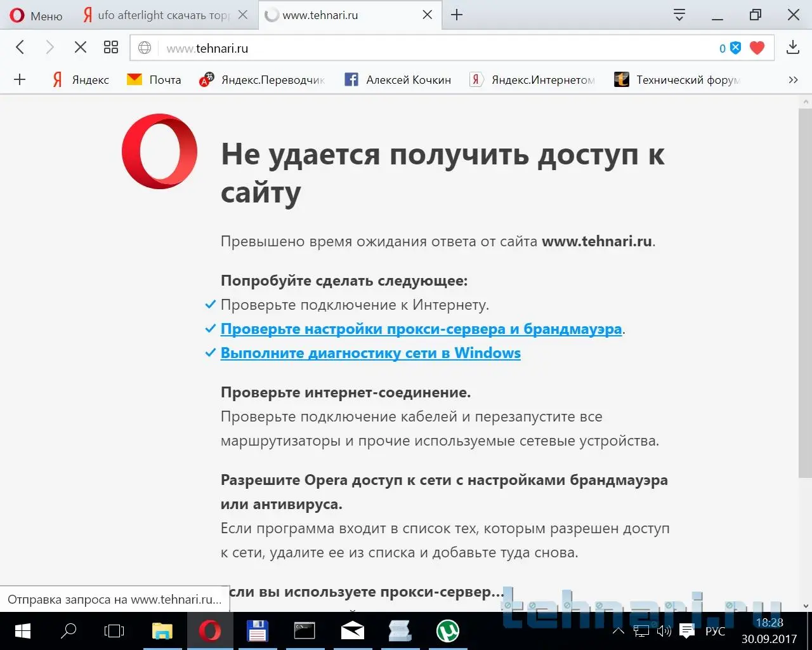Open the Windows Start menu

23,631
